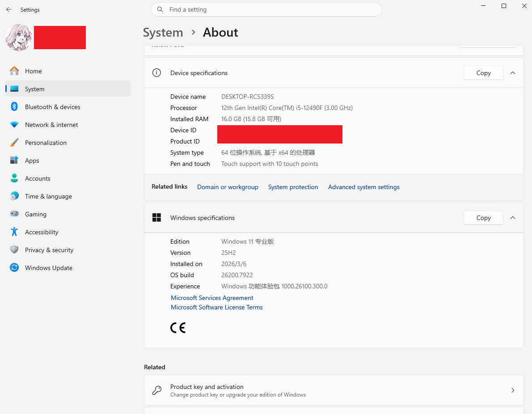Open the user profile avatar
The height and width of the screenshot is (414, 532).
pos(19,37)
